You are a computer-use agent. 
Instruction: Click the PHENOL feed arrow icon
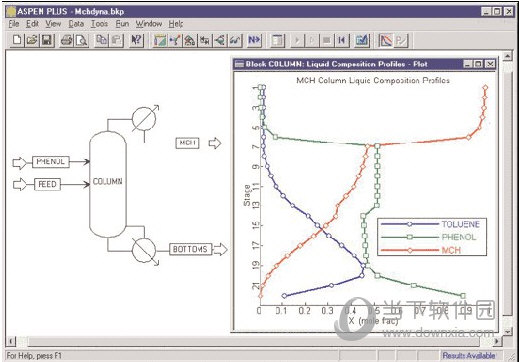pyautogui.click(x=19, y=163)
